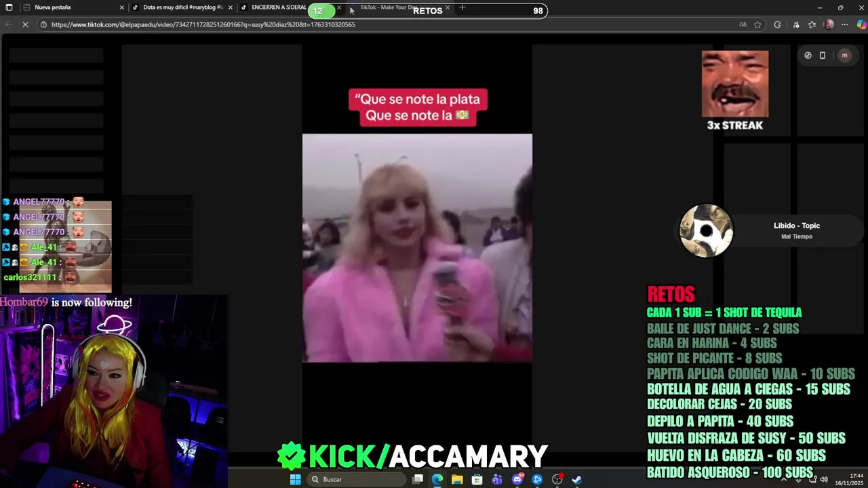868x488 pixels.
Task: View site information lock icon in address bar
Action: [x=43, y=24]
